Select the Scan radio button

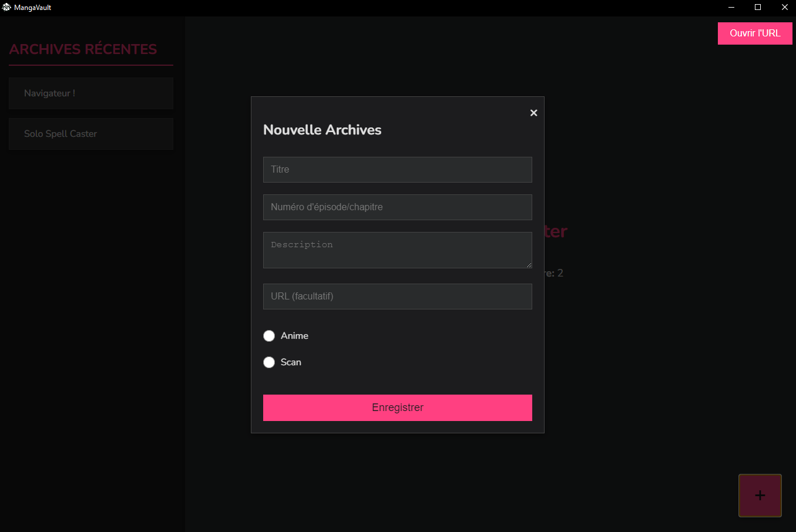click(x=269, y=362)
